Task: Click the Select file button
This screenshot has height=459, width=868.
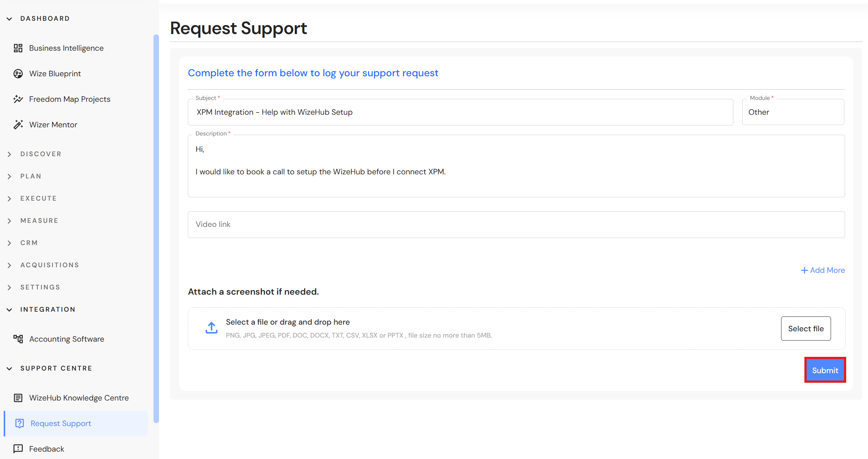Action: [805, 329]
